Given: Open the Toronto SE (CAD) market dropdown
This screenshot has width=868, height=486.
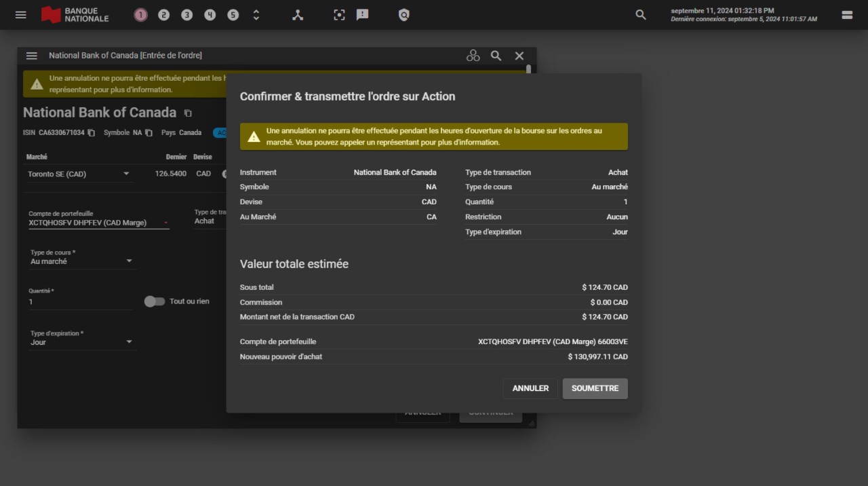Looking at the screenshot, I should coord(79,174).
